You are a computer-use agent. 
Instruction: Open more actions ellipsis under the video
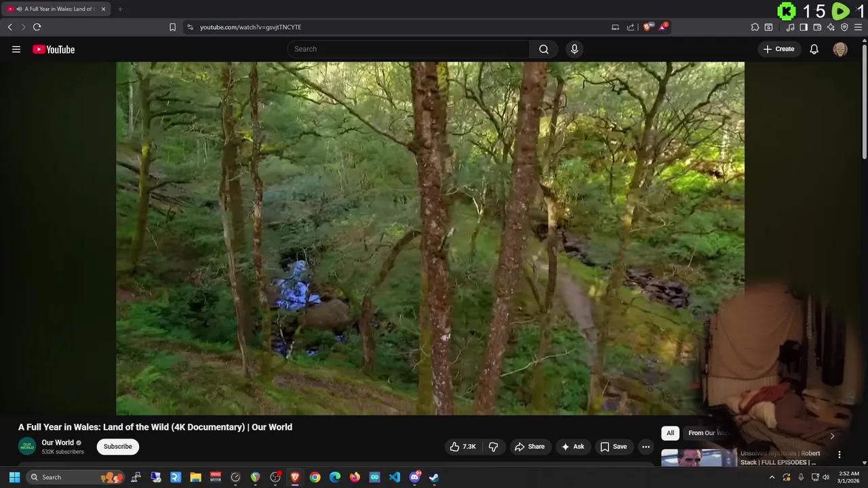(x=646, y=447)
